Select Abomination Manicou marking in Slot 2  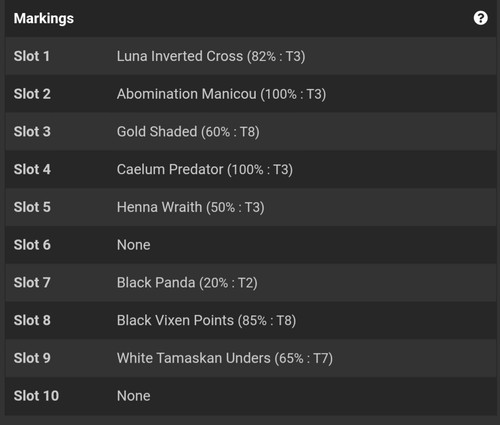pyautogui.click(x=221, y=94)
